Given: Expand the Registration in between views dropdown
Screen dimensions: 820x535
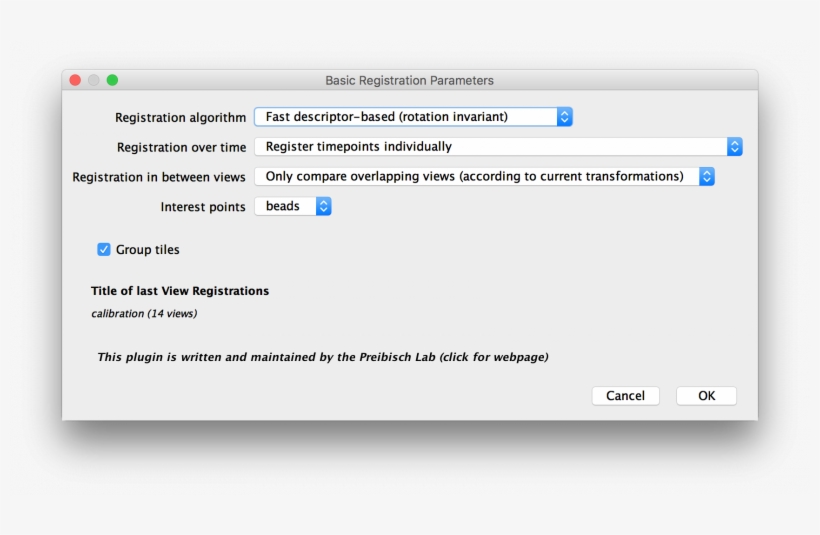Looking at the screenshot, I should [484, 177].
